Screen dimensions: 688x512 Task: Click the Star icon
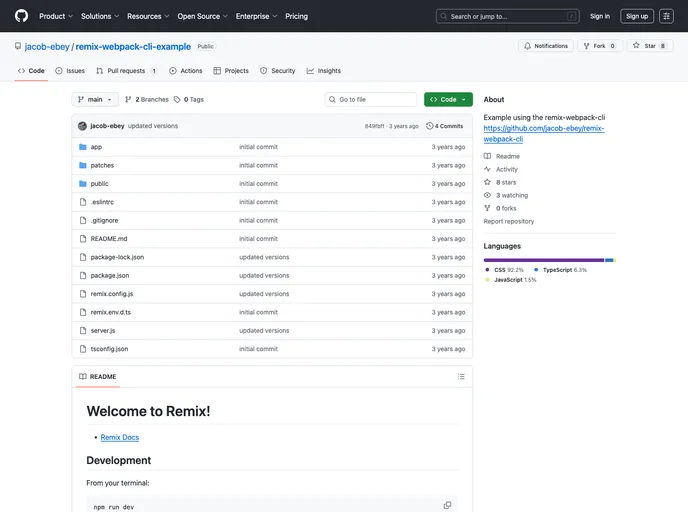pos(636,45)
